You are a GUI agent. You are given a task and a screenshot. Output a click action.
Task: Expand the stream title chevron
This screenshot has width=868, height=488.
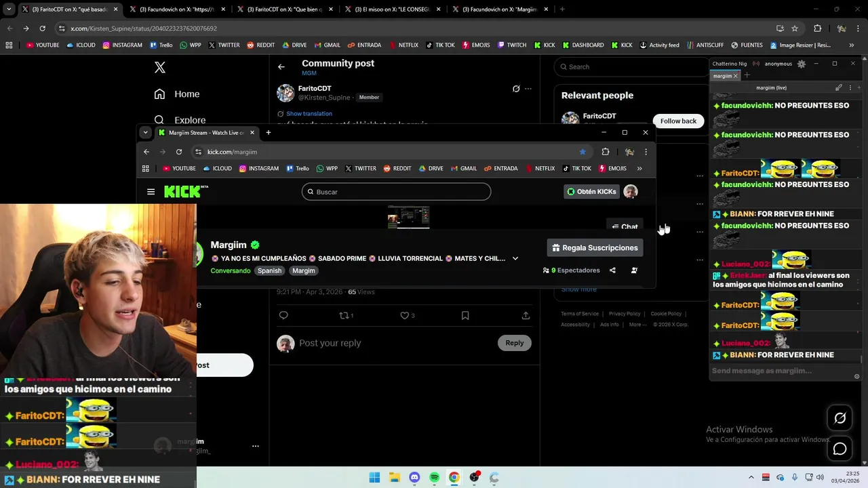point(515,258)
